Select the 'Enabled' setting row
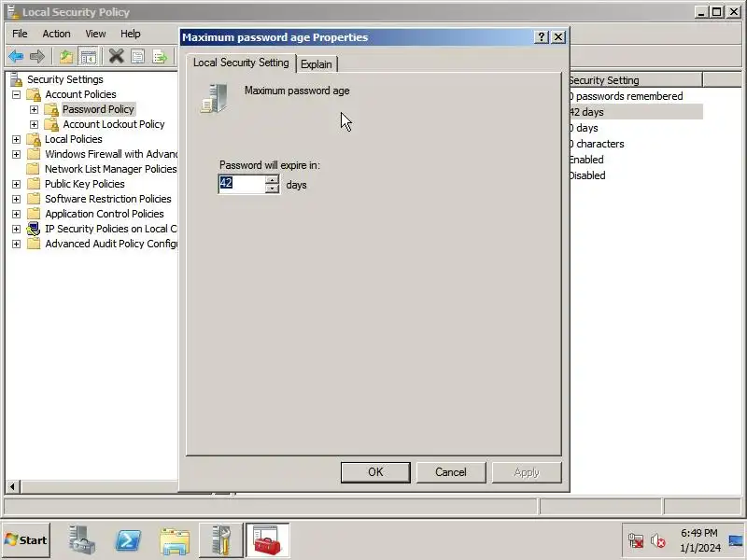This screenshot has height=560, width=747. point(586,160)
